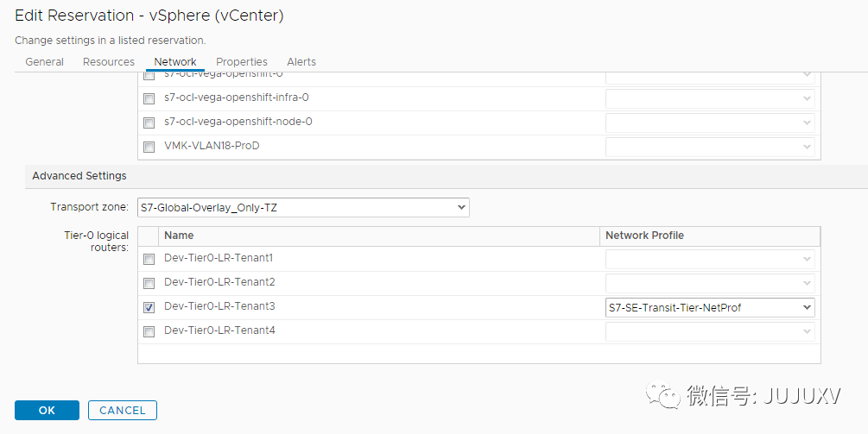This screenshot has height=434, width=868.
Task: Click the CANCEL button
Action: coord(123,410)
